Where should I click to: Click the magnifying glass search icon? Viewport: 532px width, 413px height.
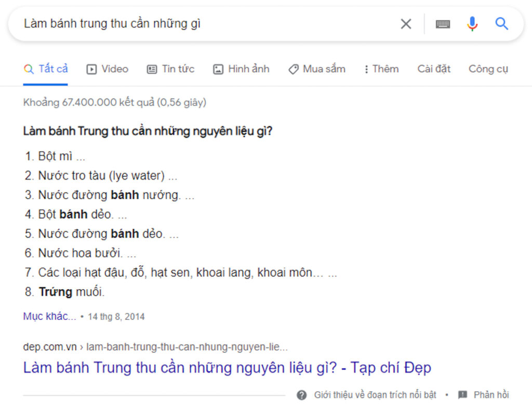501,23
